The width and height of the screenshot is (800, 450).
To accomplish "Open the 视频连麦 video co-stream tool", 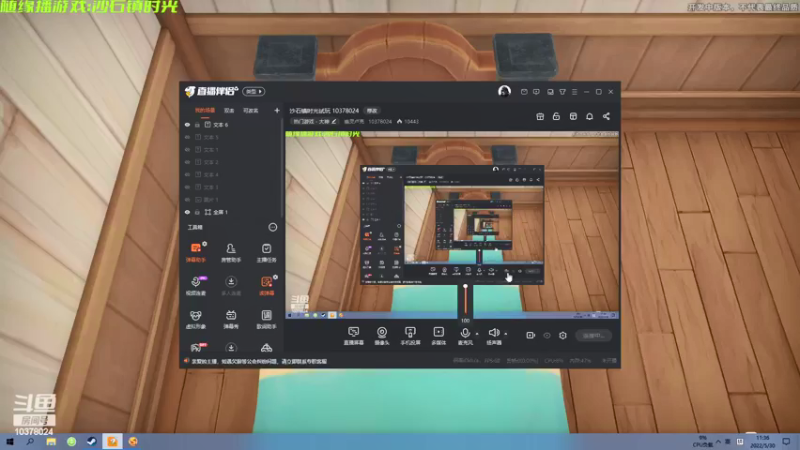I will click(195, 286).
